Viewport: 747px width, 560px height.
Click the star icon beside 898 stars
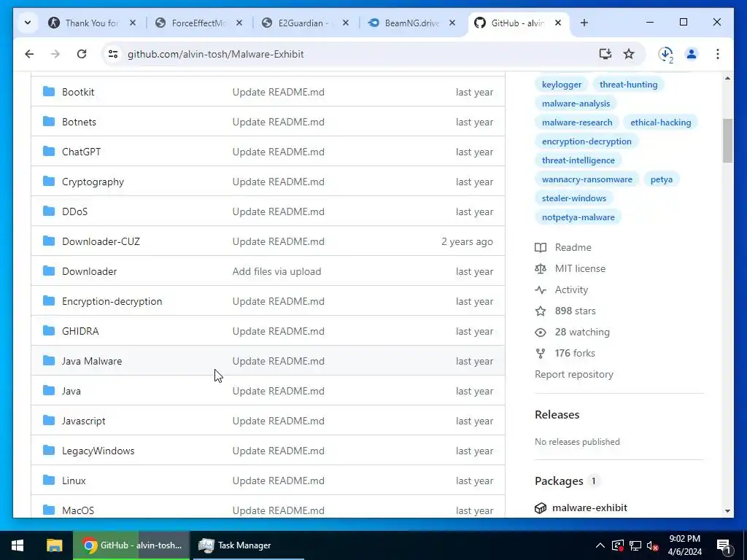541,311
